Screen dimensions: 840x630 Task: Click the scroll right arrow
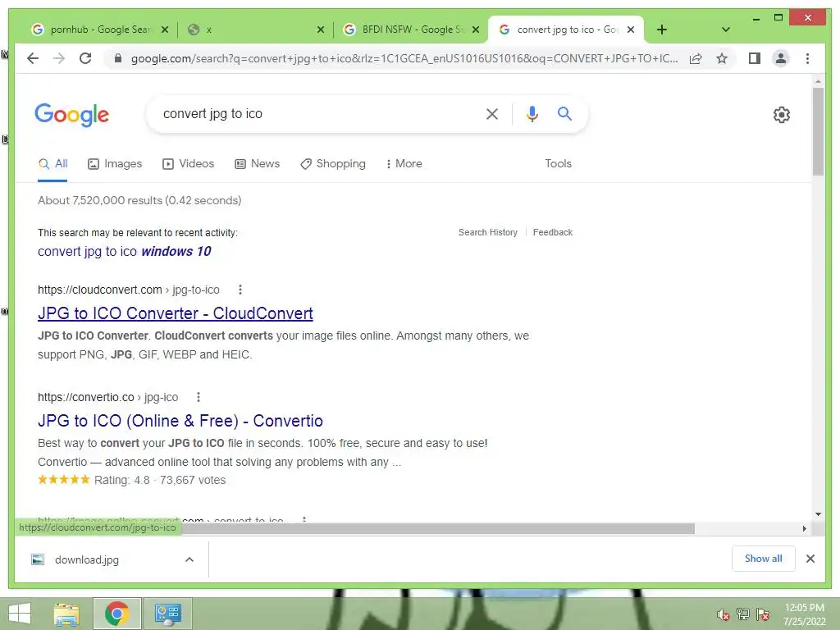coord(804,529)
